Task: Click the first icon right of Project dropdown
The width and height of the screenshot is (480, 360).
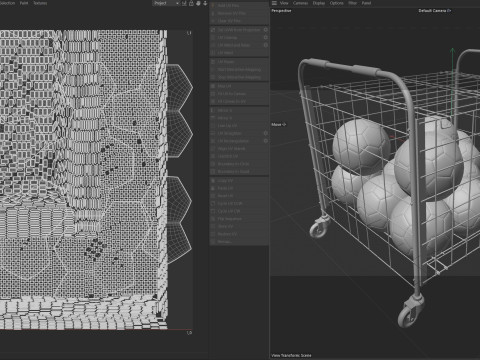Action: 184,3
